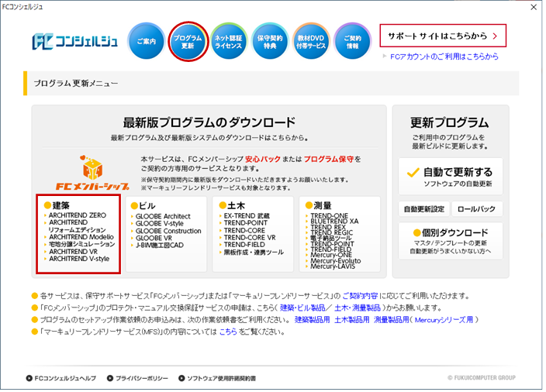The height and width of the screenshot is (392, 546).
Task: Select TREND-ONE in the 測量 list
Action: click(329, 216)
